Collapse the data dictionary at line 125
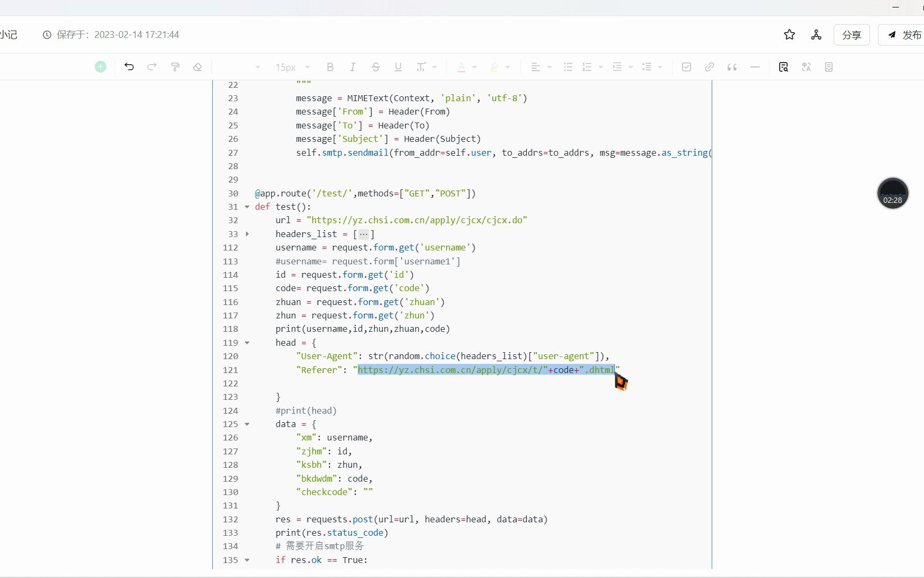This screenshot has height=578, width=924. pyautogui.click(x=247, y=424)
